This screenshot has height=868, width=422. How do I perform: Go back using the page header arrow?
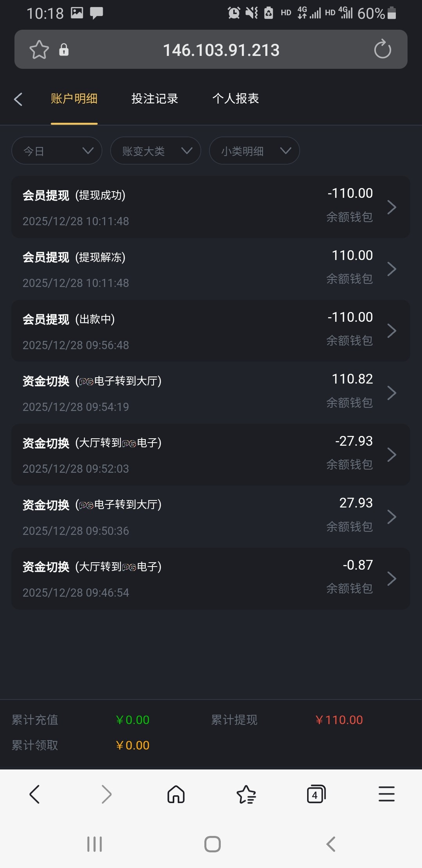coord(18,99)
